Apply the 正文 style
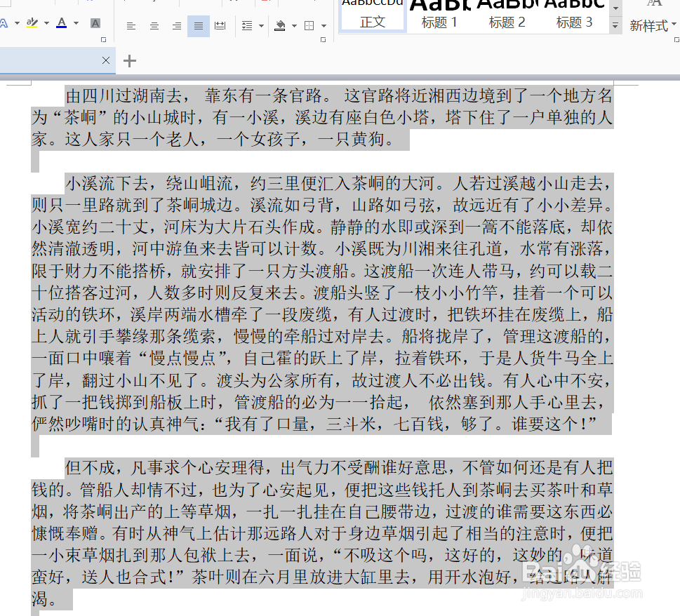680x616 pixels. pyautogui.click(x=373, y=16)
